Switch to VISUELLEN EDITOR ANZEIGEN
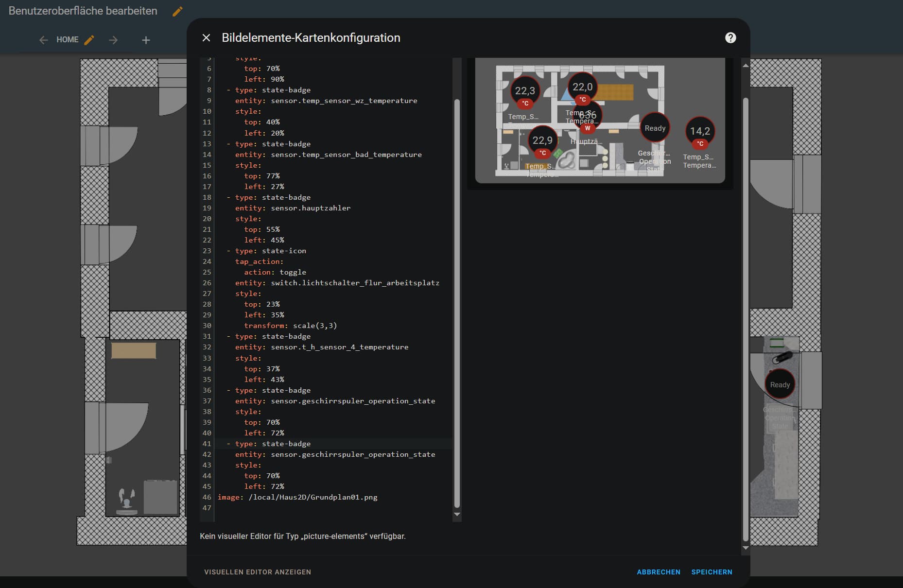 pyautogui.click(x=258, y=572)
